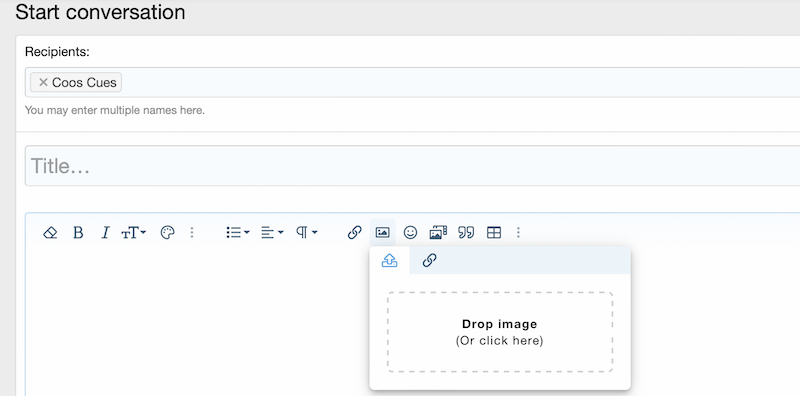
Task: Select the Remove formatting eraser icon
Action: coord(50,233)
